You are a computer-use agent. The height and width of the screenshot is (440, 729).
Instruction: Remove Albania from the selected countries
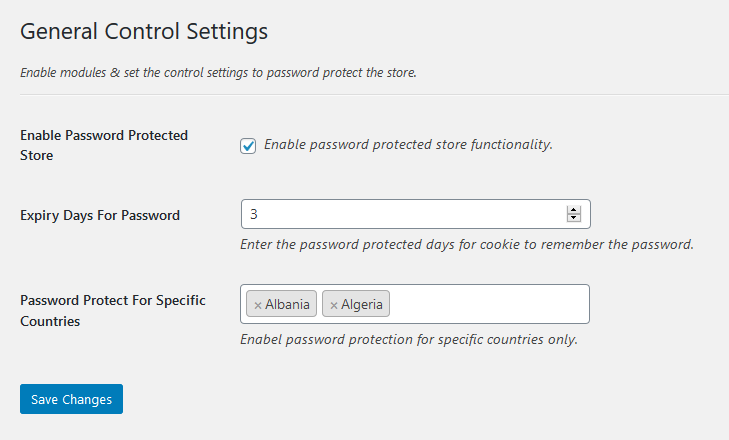tap(257, 305)
